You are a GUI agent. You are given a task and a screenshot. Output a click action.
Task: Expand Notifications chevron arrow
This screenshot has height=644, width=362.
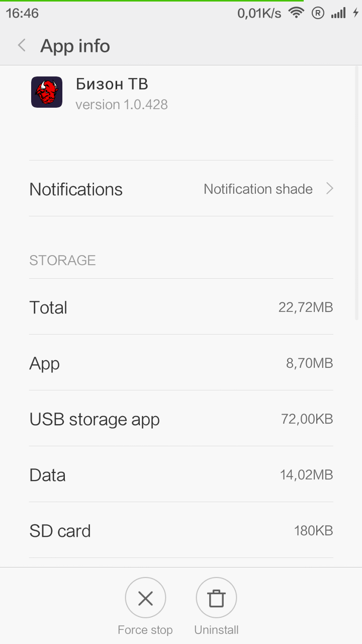point(329,189)
